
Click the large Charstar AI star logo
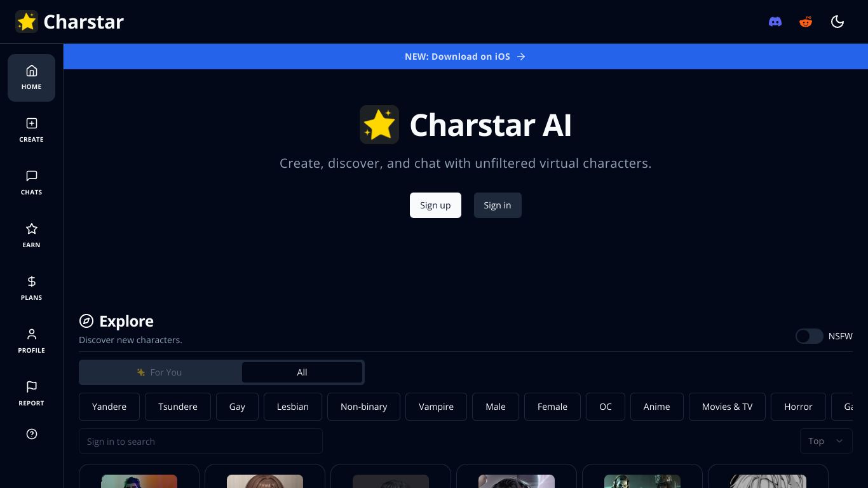pos(379,125)
